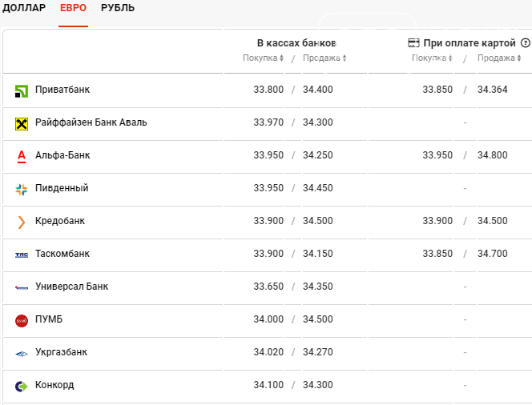This screenshot has height=405, width=532.
Task: Switch to the ДОЛЛАР tab
Action: click(x=24, y=8)
